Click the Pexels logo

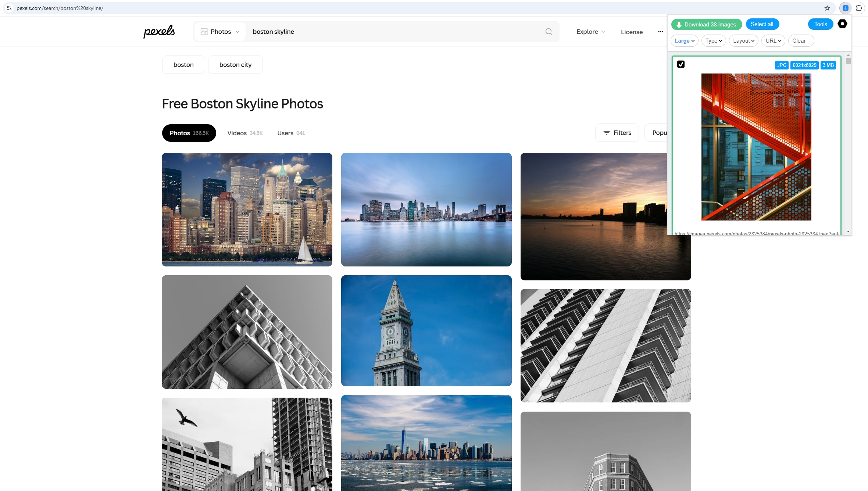(159, 32)
